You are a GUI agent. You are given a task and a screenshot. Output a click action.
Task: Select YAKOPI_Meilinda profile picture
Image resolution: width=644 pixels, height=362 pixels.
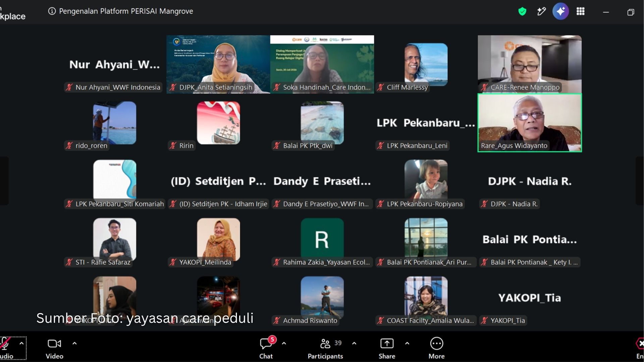218,239
